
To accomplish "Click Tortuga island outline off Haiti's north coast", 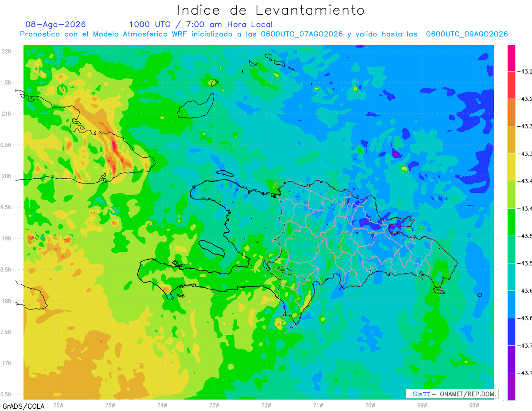I will (x=224, y=173).
